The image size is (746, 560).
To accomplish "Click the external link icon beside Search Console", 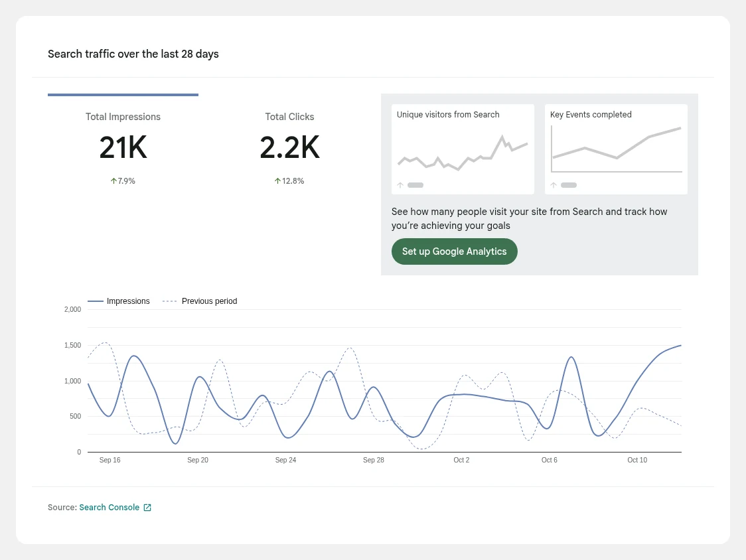I will (x=147, y=508).
